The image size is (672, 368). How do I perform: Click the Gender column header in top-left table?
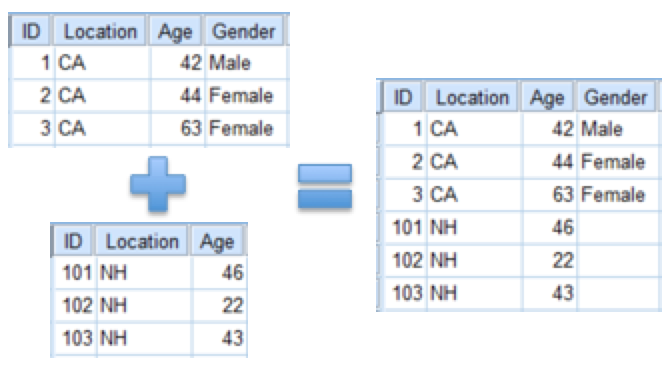pos(244,31)
